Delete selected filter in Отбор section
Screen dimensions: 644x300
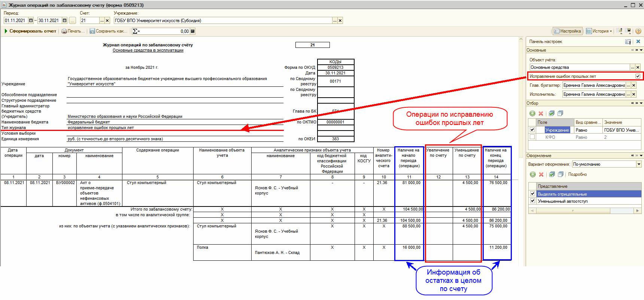point(541,113)
